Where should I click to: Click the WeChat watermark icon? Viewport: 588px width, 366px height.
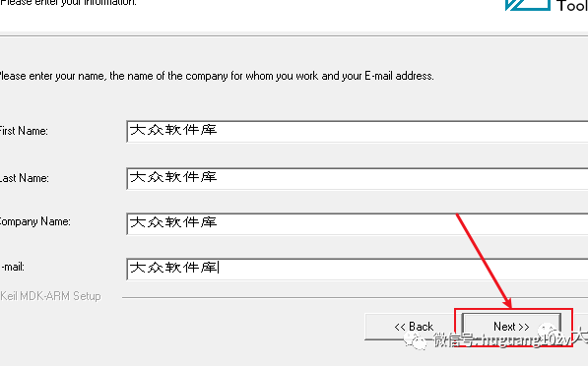tap(415, 340)
